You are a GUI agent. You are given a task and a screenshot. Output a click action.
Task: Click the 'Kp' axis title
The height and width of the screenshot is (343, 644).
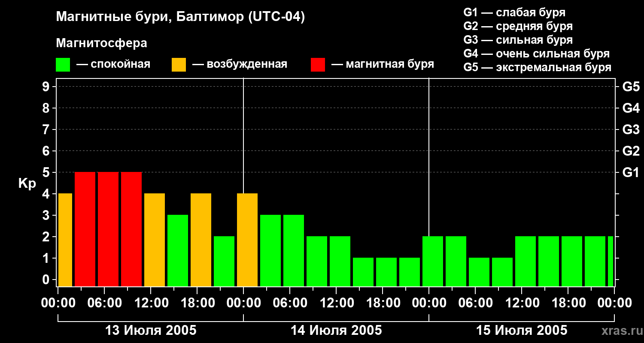27,184
